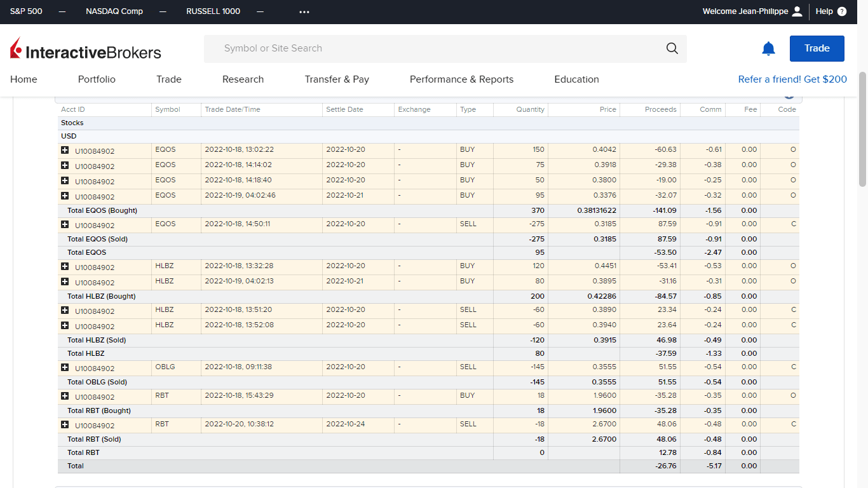
Task: Click the search magnifier icon
Action: coord(672,49)
